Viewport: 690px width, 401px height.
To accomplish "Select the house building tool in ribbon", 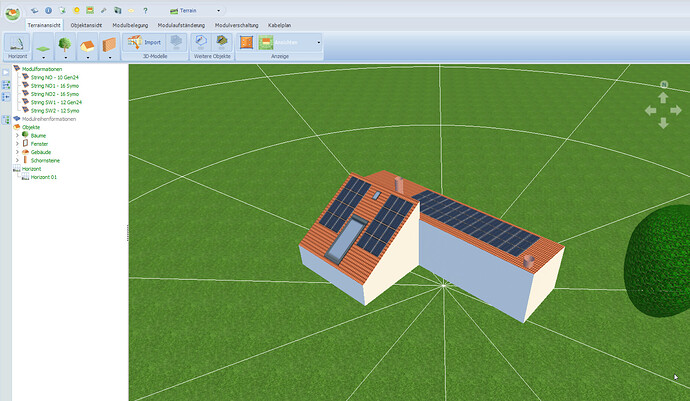I will pyautogui.click(x=87, y=44).
